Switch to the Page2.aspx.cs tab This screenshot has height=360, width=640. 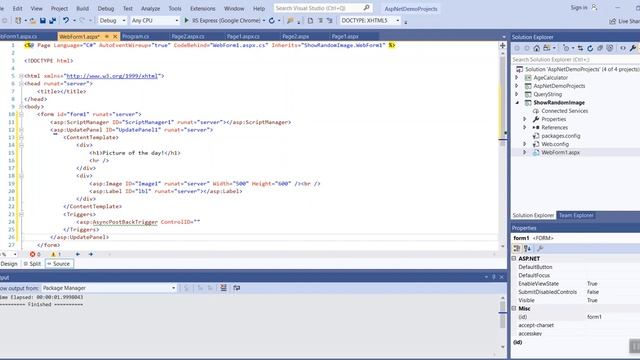click(188, 36)
